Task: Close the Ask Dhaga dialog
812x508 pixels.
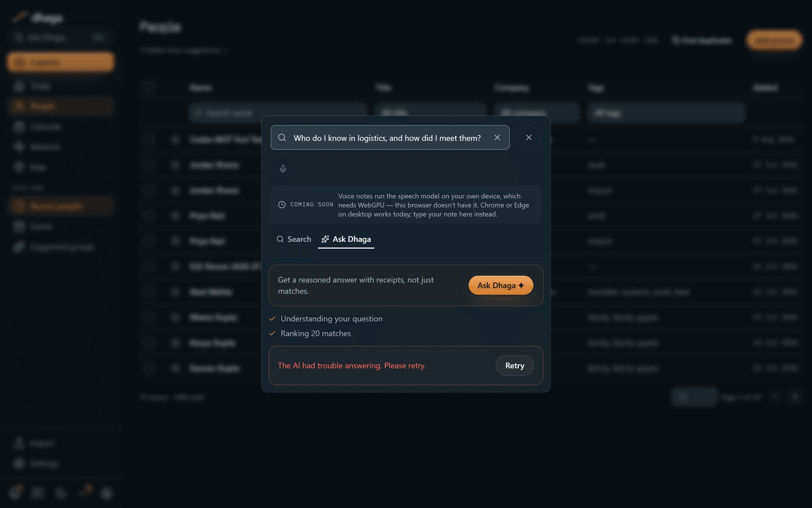Action: tap(529, 137)
